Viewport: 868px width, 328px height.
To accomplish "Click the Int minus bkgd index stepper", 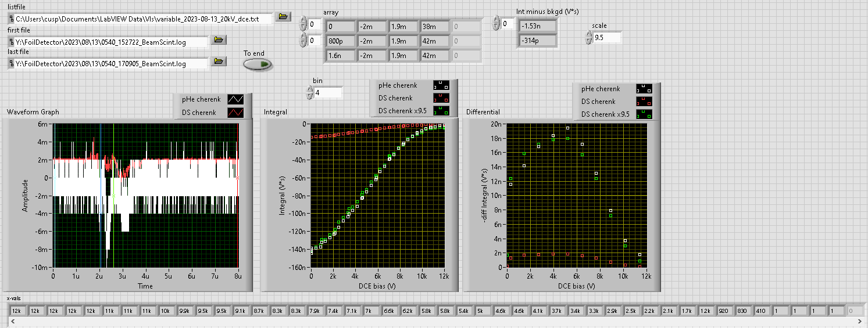I will coord(496,23).
